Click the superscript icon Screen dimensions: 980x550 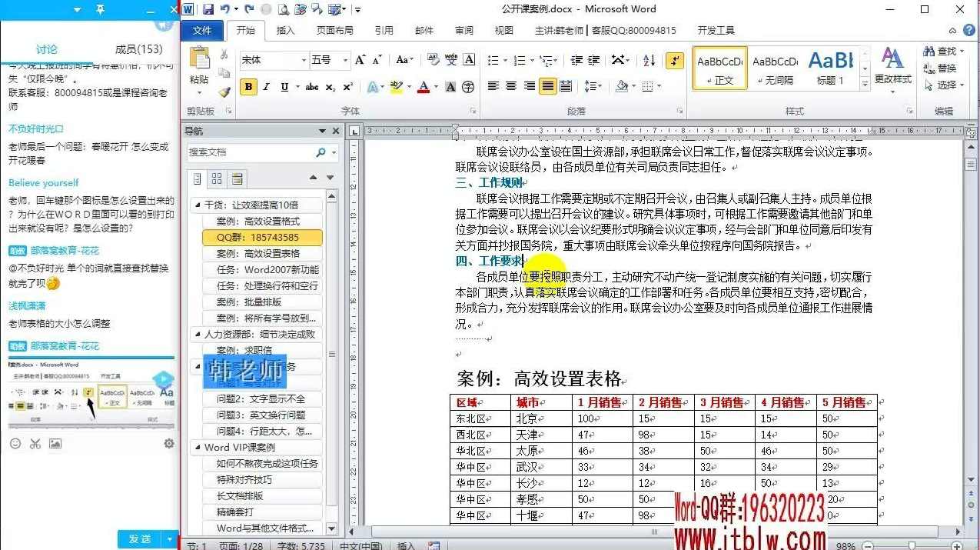[x=346, y=86]
